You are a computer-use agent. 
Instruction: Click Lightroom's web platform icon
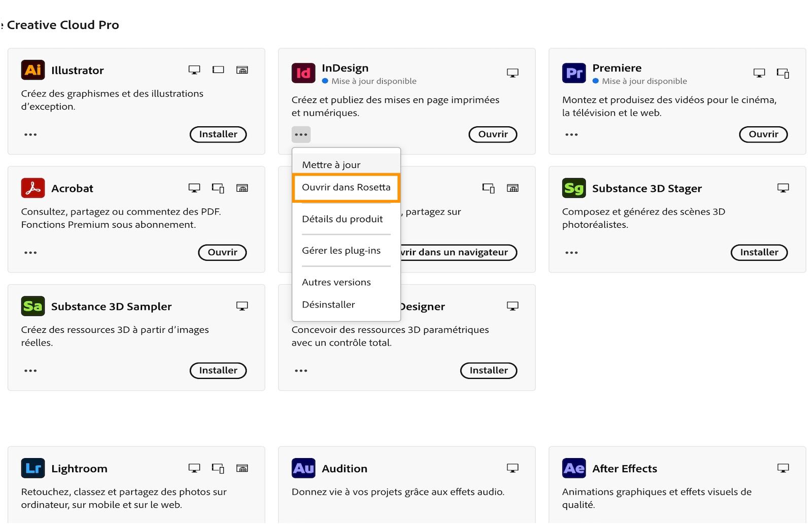click(242, 468)
